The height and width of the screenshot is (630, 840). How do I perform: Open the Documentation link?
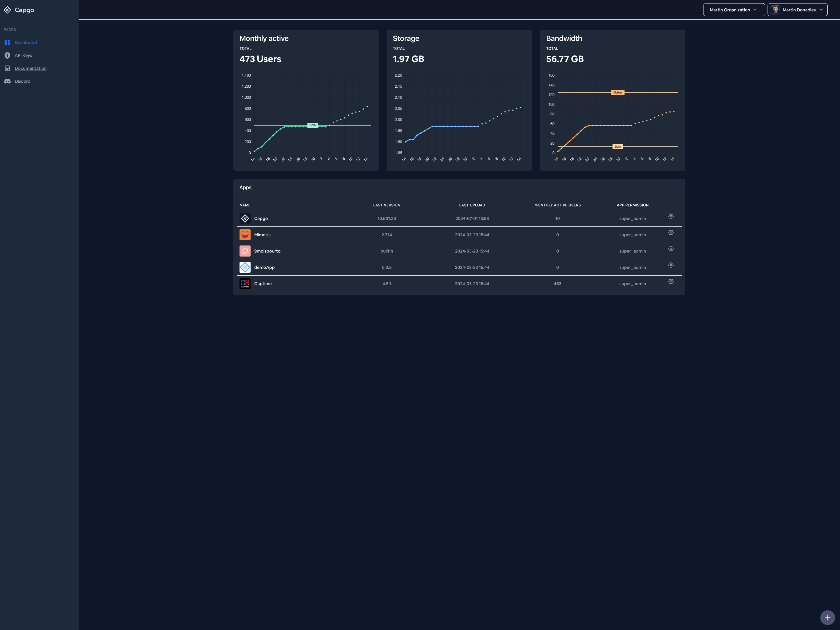(x=30, y=68)
